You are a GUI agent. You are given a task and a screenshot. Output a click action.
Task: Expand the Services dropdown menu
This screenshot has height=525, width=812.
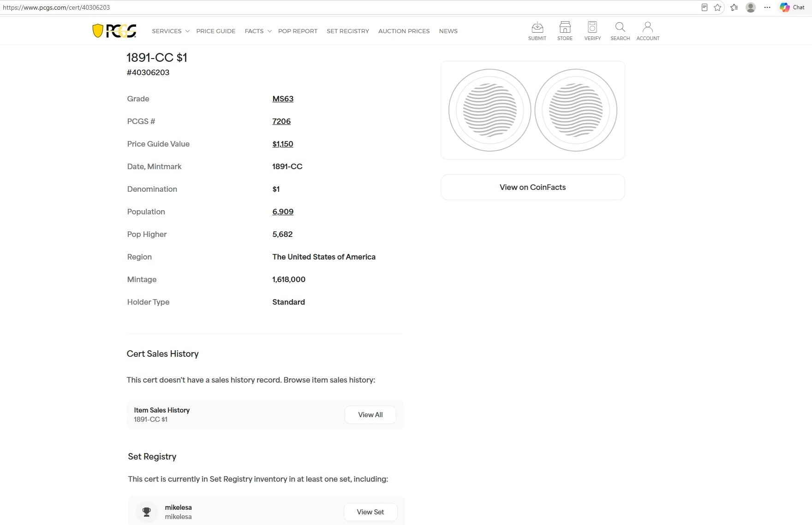click(170, 31)
